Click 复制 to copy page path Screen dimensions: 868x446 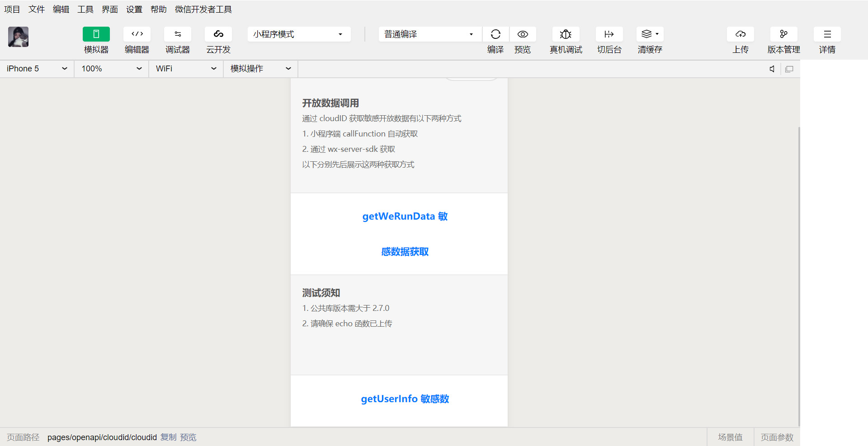tap(169, 437)
